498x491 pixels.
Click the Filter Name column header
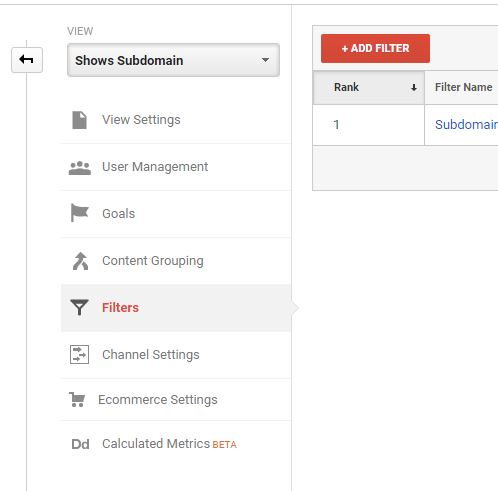463,87
